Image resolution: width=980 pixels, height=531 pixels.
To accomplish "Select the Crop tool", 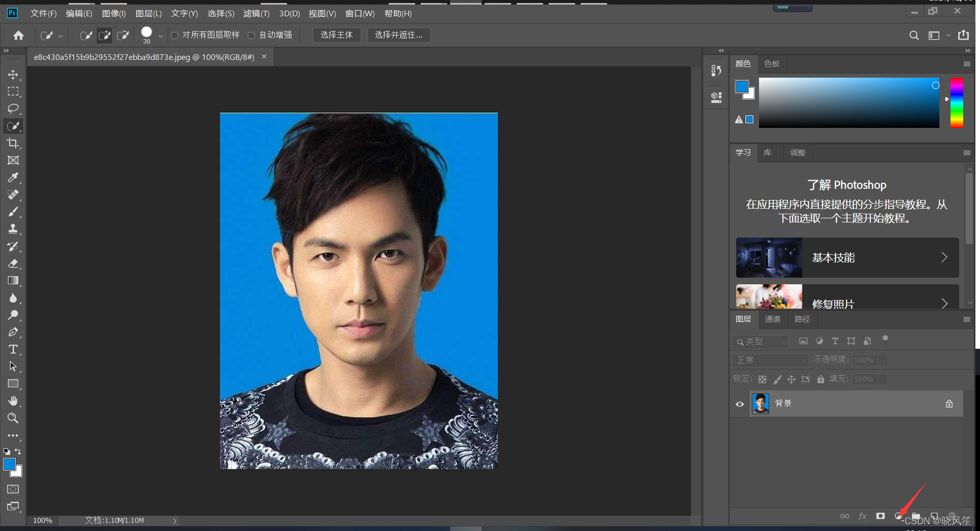I will 13,143.
